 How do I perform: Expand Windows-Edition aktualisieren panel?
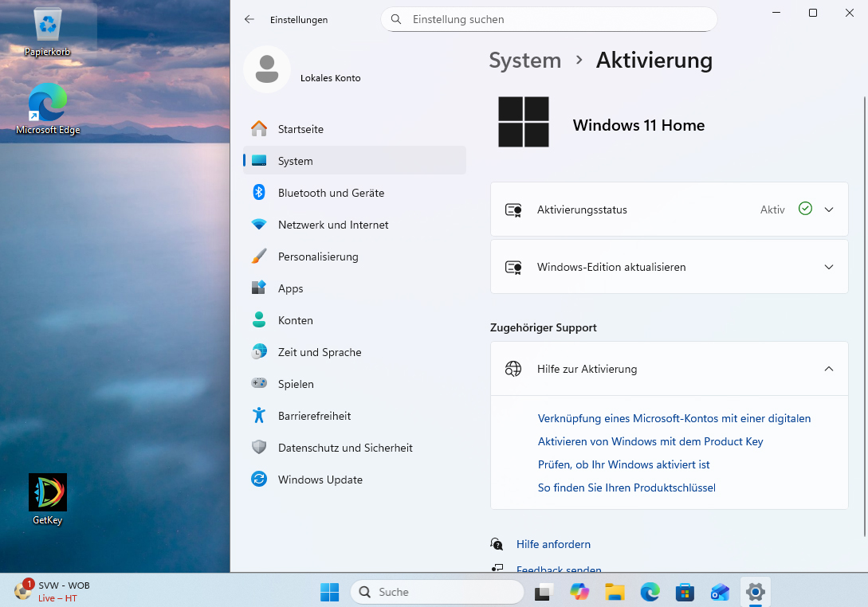[829, 267]
